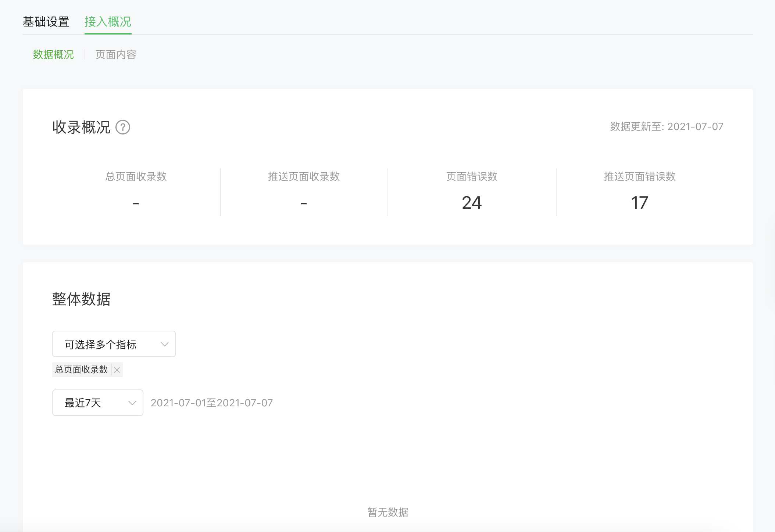
Task: Click the dash value under 总页面收录数 stat
Action: [136, 203]
